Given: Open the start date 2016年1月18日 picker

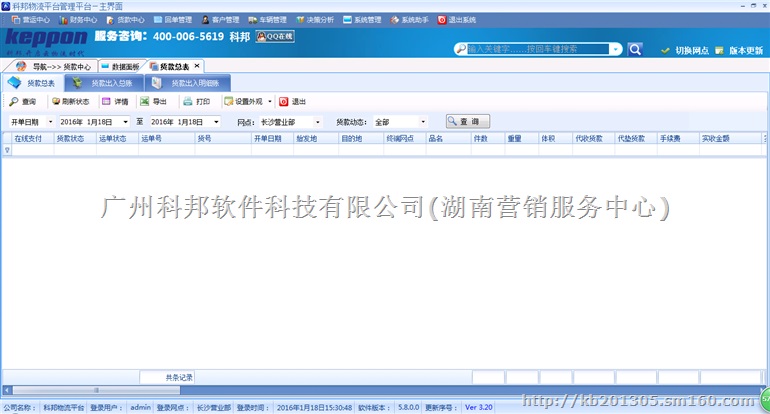Looking at the screenshot, I should coord(126,122).
